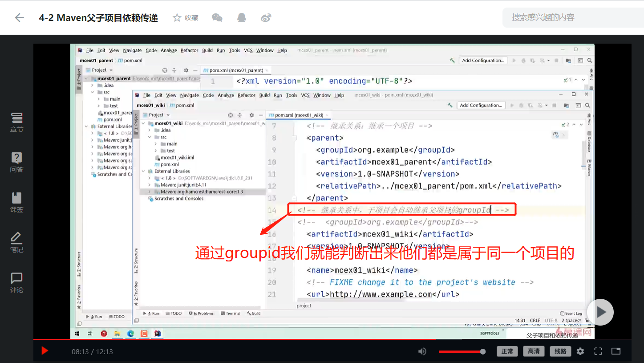
Task: Click the locate-file crosshair icon in the mcex01_wiki Project panel
Action: [x=231, y=115]
